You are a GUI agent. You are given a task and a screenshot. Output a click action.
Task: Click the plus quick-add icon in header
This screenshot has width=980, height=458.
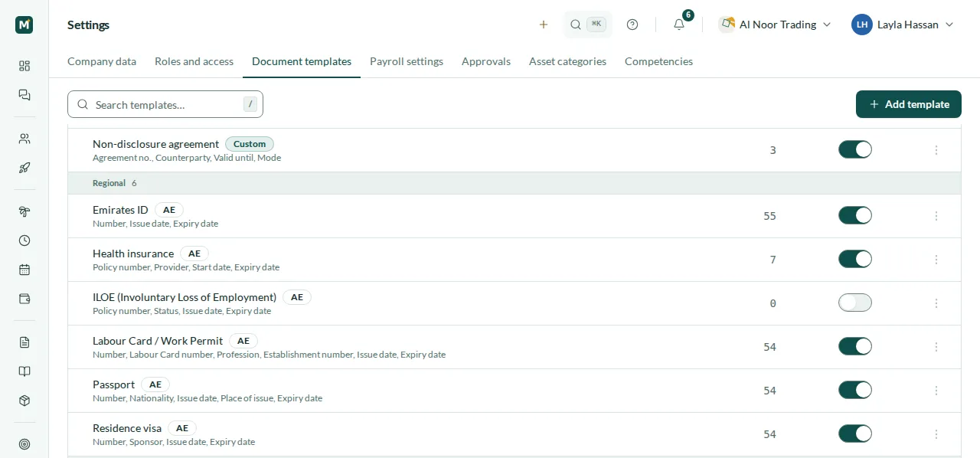click(x=544, y=25)
